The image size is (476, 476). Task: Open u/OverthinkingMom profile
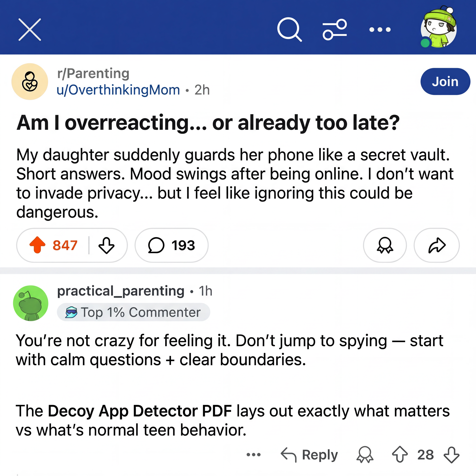(118, 90)
